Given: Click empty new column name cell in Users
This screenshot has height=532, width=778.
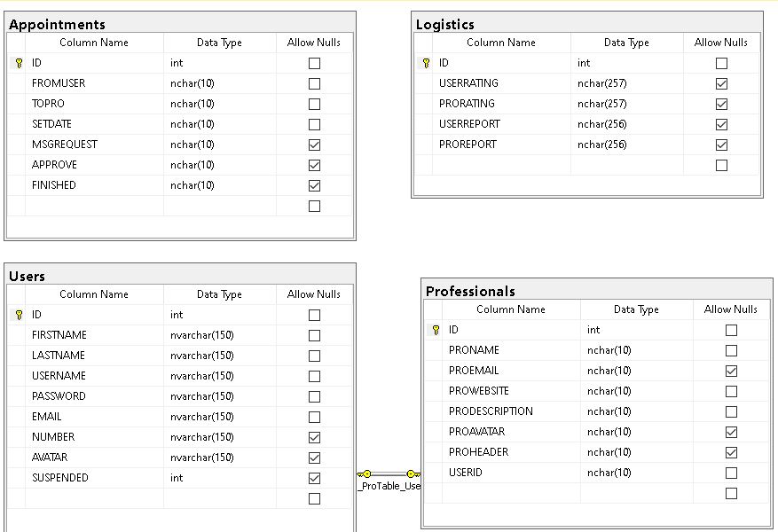Looking at the screenshot, I should 94,498.
